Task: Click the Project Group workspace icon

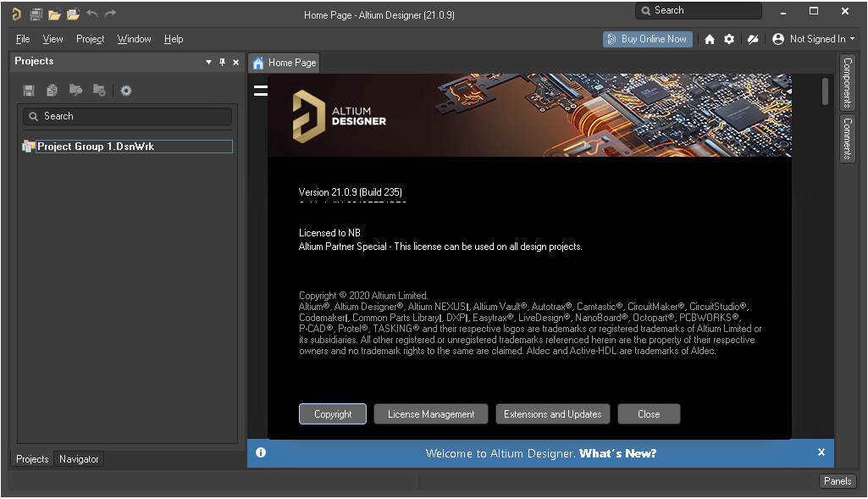Action: [x=28, y=147]
